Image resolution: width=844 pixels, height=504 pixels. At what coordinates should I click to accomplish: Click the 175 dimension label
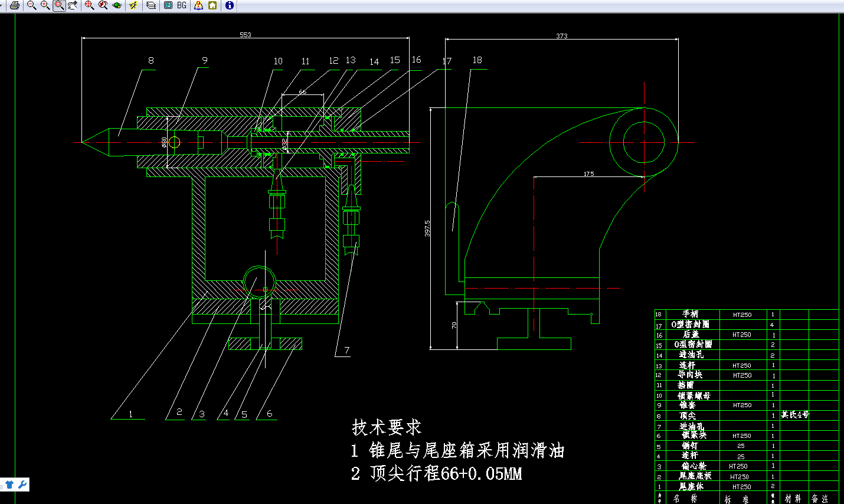tap(588, 174)
